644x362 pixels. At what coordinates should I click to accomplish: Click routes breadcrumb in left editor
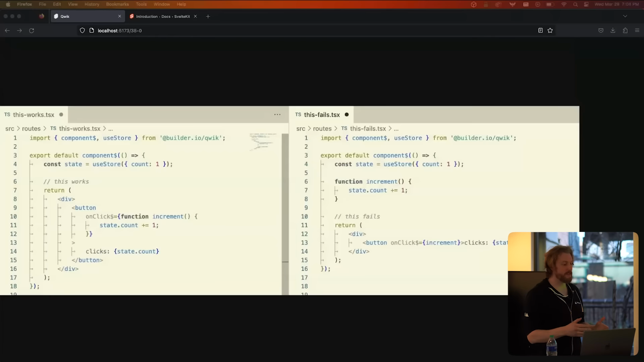coord(31,129)
